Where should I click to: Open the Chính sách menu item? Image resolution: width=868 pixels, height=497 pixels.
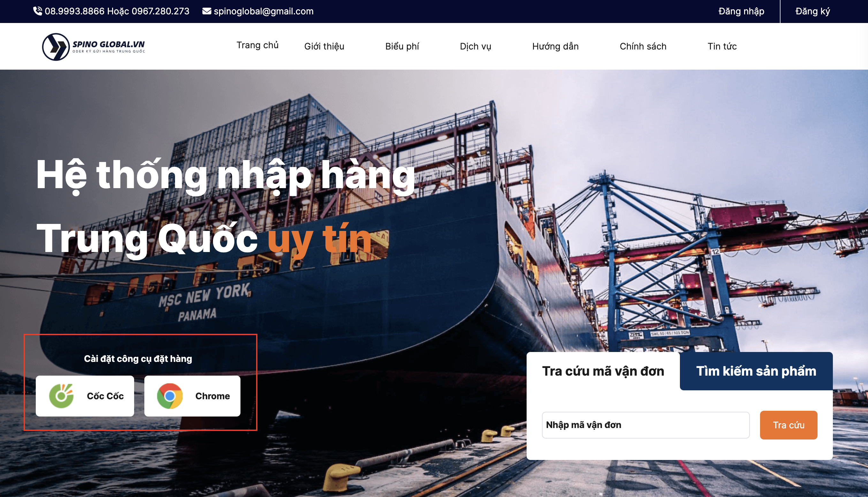coord(643,46)
